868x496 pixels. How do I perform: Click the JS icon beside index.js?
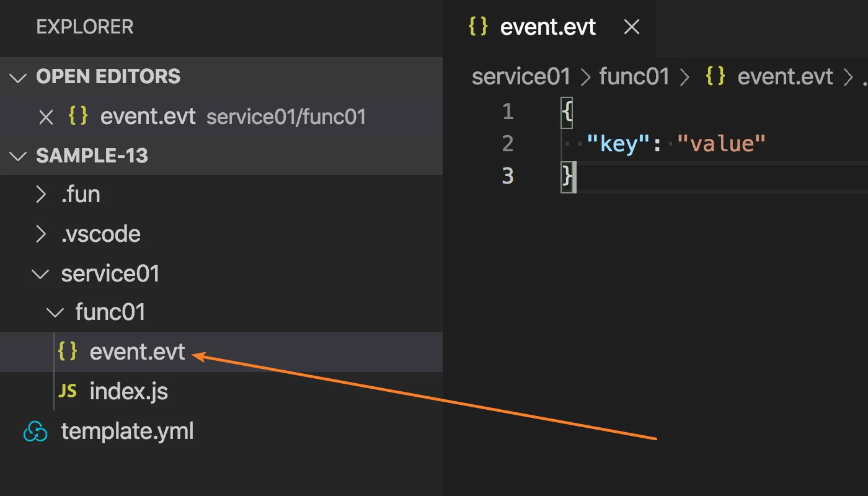tap(68, 391)
